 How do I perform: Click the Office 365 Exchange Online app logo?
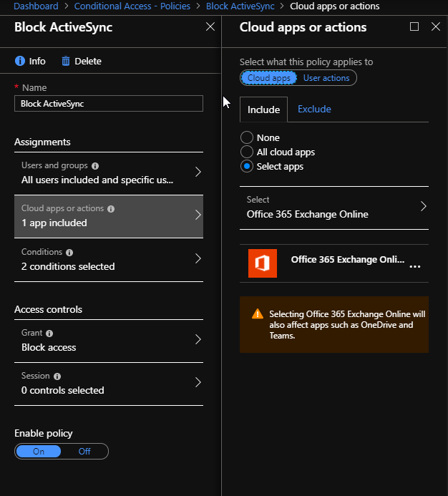click(263, 263)
